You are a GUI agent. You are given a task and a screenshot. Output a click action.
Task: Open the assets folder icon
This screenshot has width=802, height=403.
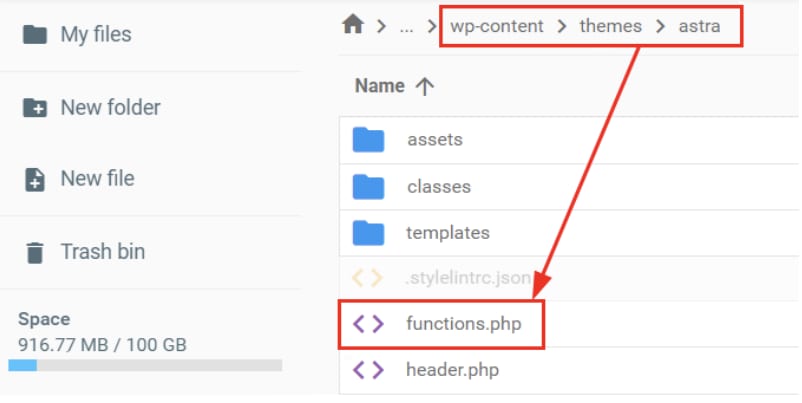pos(368,140)
